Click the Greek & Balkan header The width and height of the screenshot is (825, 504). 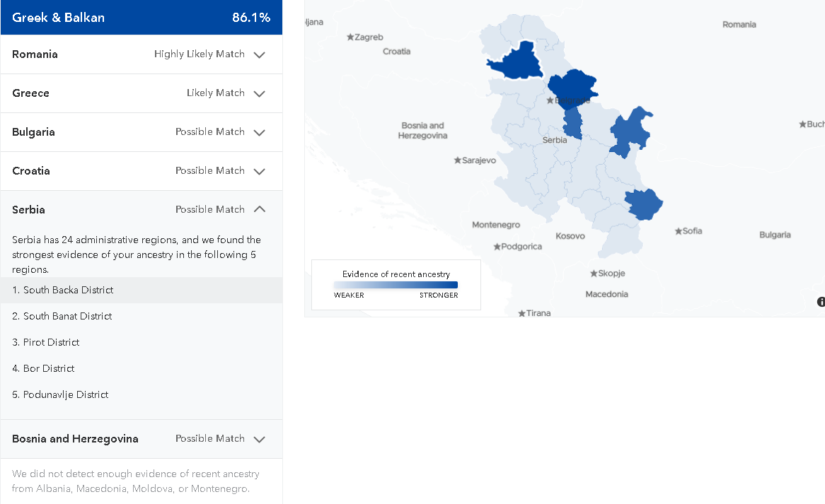142,18
